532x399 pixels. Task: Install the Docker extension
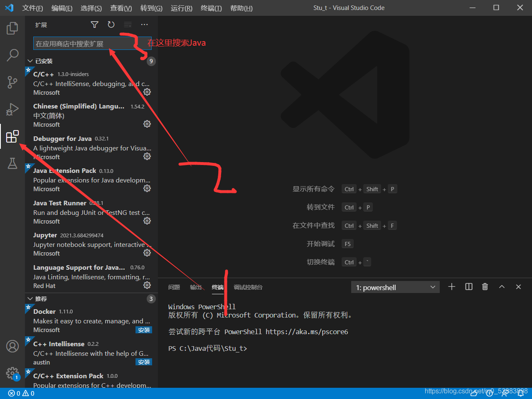(x=144, y=330)
